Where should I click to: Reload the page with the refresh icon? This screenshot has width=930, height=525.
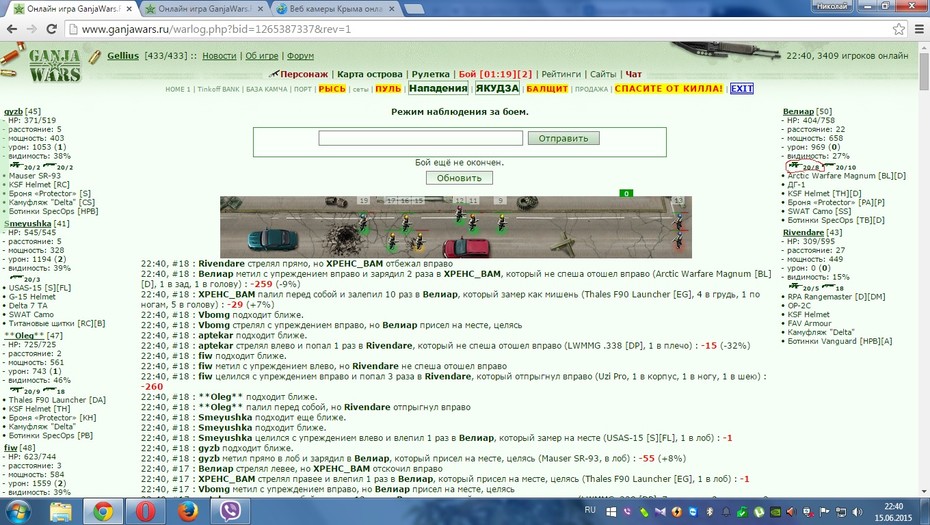click(52, 29)
